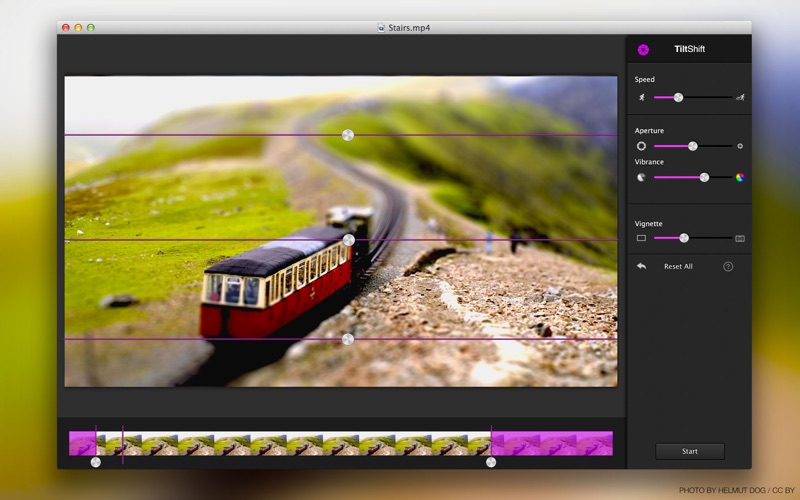Click the purple trimmed region at timeline start
Viewport: 800px width, 500px height.
pos(82,443)
